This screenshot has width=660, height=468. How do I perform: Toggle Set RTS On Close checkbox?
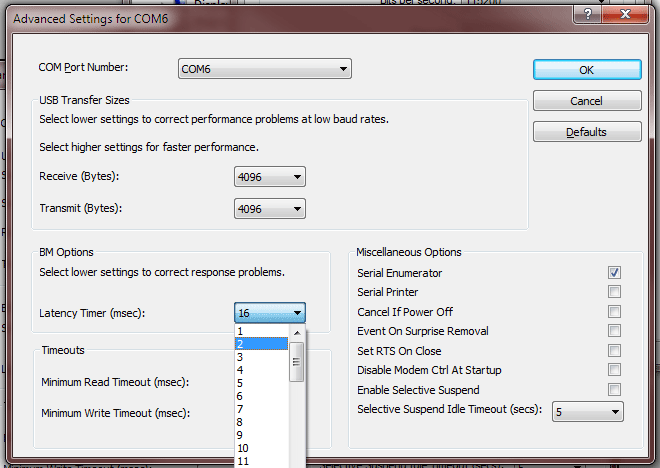[614, 351]
